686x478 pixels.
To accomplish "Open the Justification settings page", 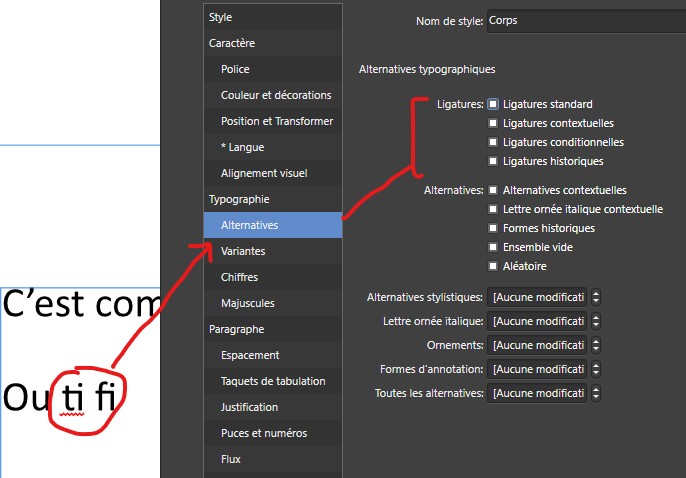I will 273,408.
